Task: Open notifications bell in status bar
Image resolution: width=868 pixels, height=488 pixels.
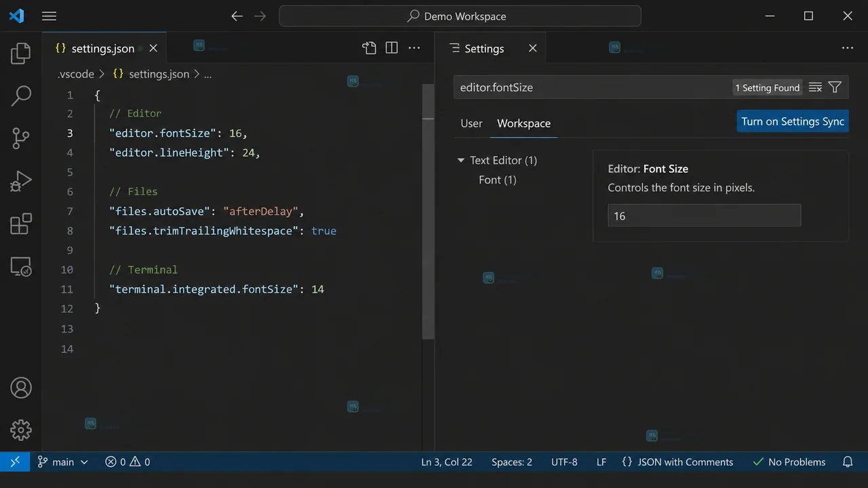Action: click(x=848, y=462)
